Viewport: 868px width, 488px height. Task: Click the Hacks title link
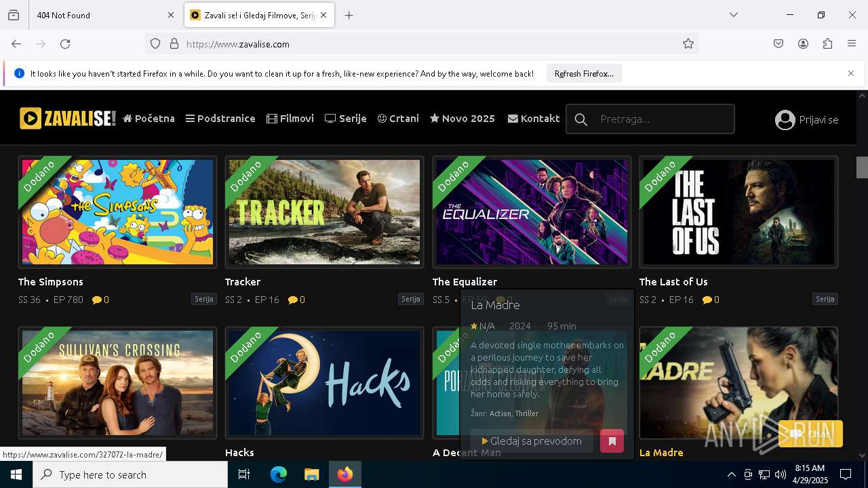pos(239,453)
